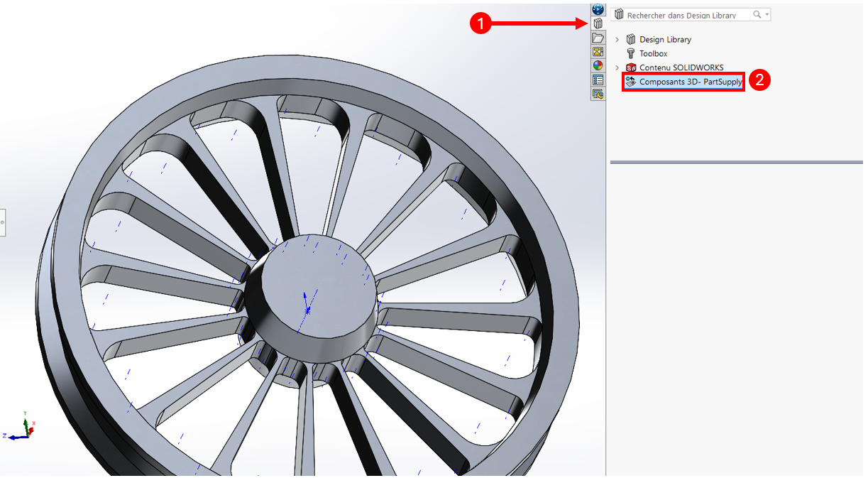This screenshot has width=868, height=478.
Task: Expand the Contenu SOLIDWORKS tree node
Action: [x=617, y=67]
